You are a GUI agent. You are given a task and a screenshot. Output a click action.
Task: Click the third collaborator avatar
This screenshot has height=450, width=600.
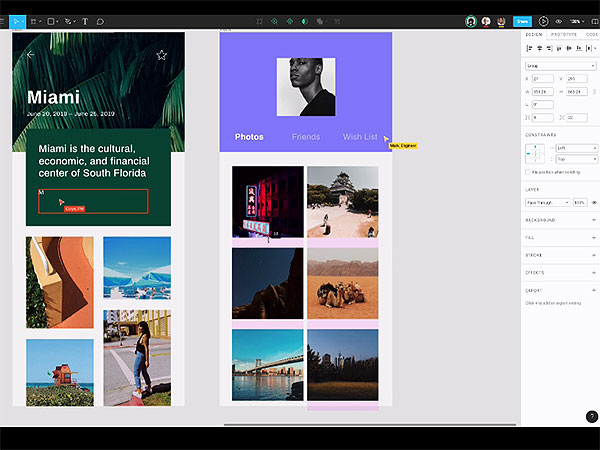click(501, 21)
